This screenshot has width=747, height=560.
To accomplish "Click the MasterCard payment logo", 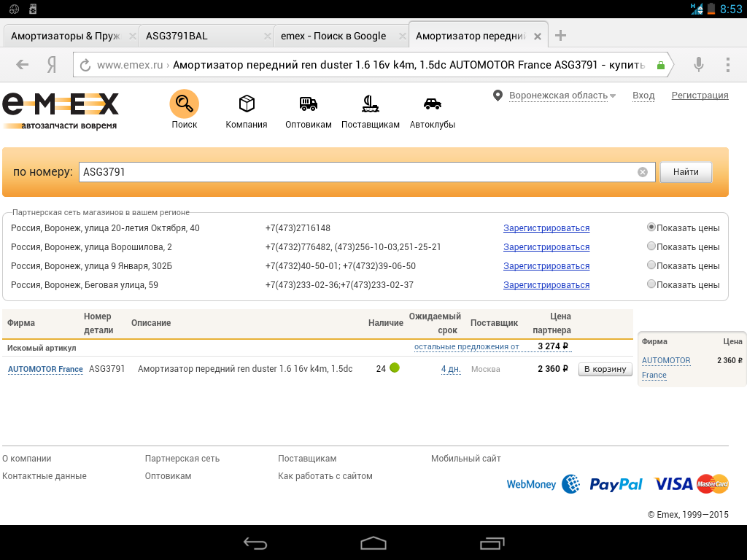I will pyautogui.click(x=713, y=484).
